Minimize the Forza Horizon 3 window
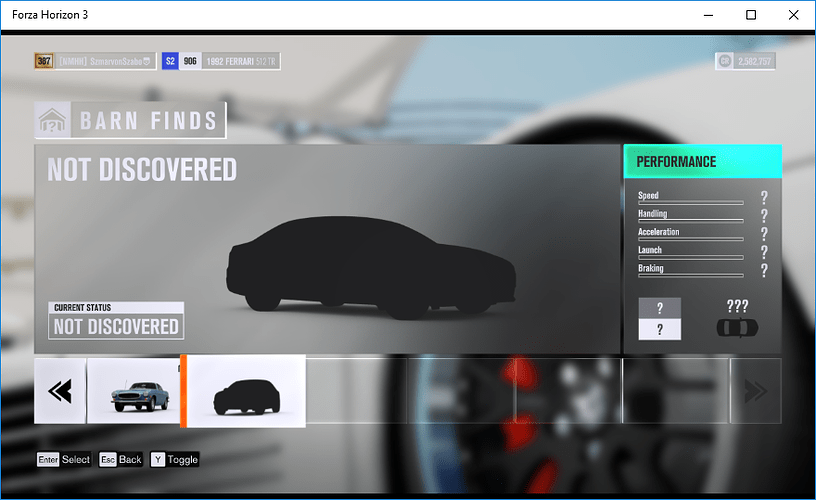This screenshot has width=816, height=500. 708,15
